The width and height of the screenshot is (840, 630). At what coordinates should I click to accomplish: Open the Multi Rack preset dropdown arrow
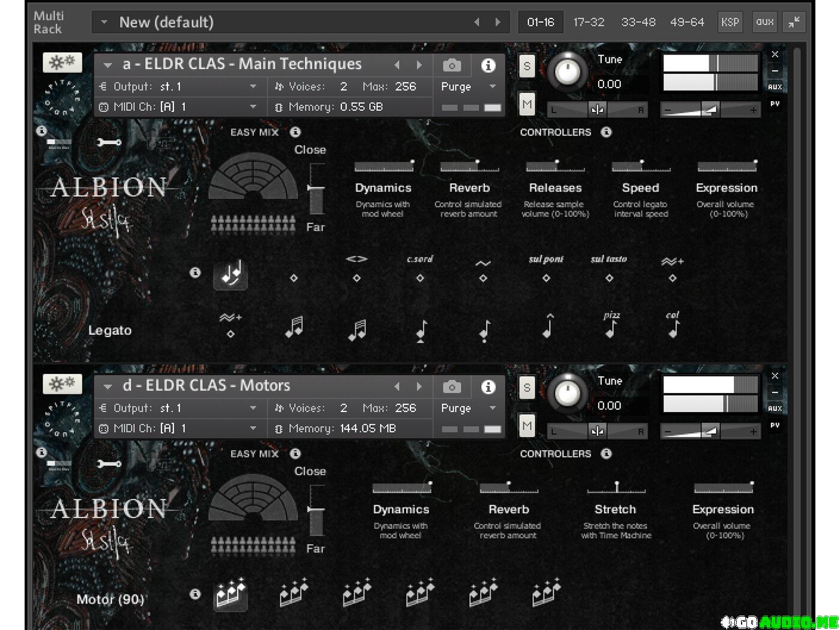click(x=104, y=22)
